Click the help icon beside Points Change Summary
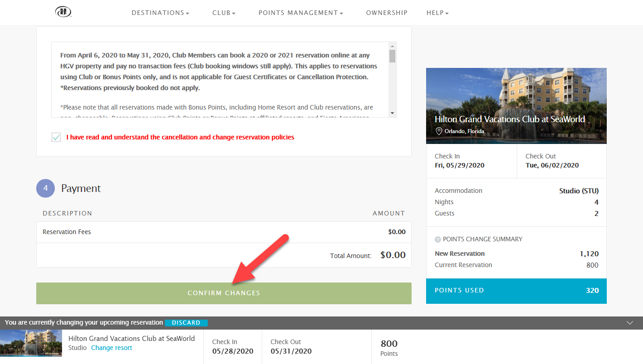The height and width of the screenshot is (364, 643). coord(438,239)
